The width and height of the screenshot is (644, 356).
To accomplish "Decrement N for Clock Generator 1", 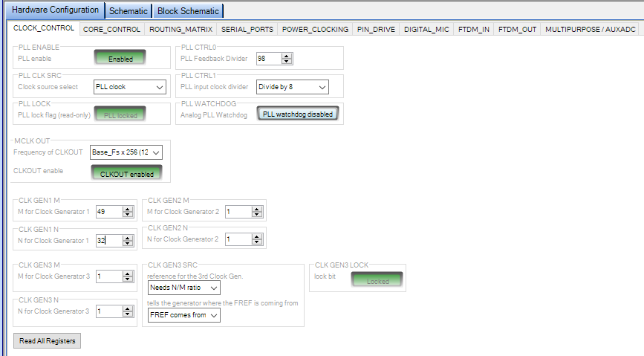I will tap(128, 243).
